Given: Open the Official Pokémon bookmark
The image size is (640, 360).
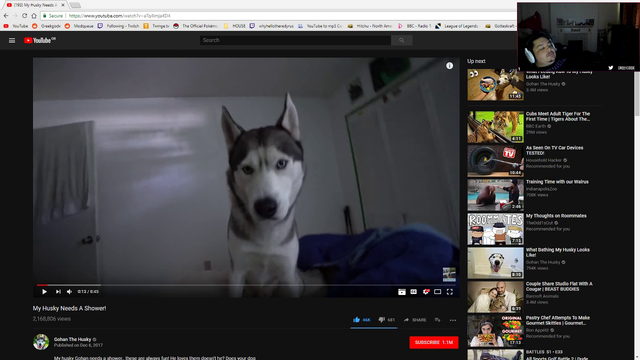Looking at the screenshot, I should (195, 26).
